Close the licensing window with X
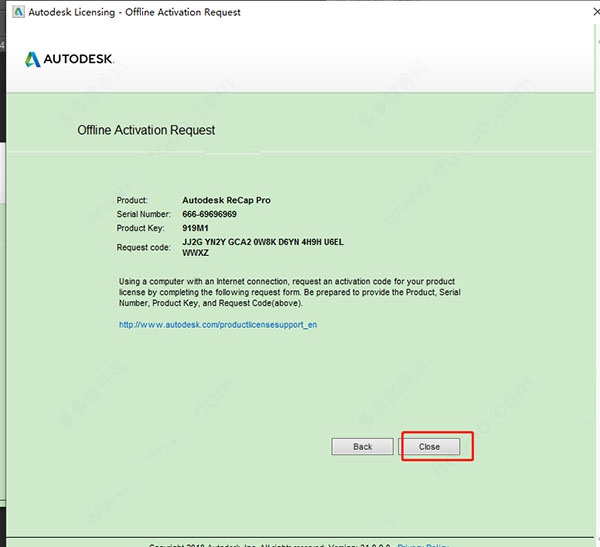This screenshot has width=600, height=547. [x=596, y=12]
